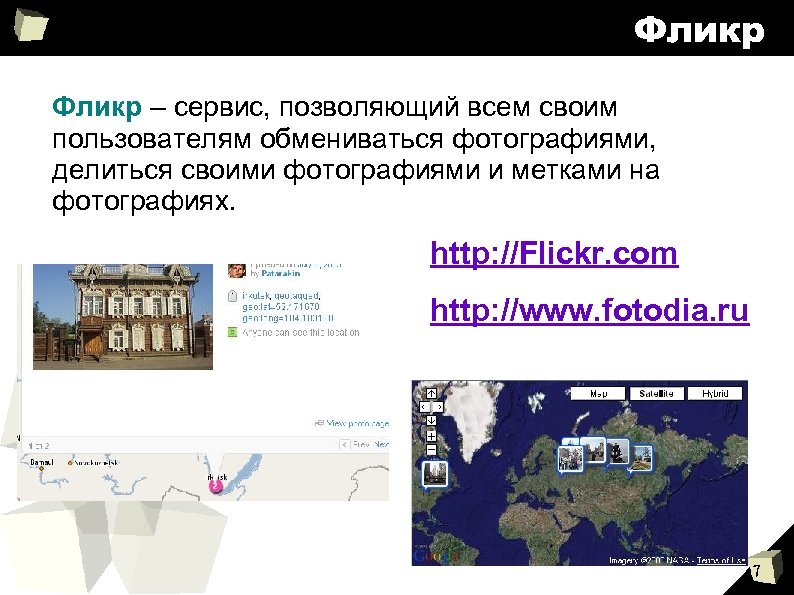Click the Novokuznetsk city marker on the map

coord(70,463)
